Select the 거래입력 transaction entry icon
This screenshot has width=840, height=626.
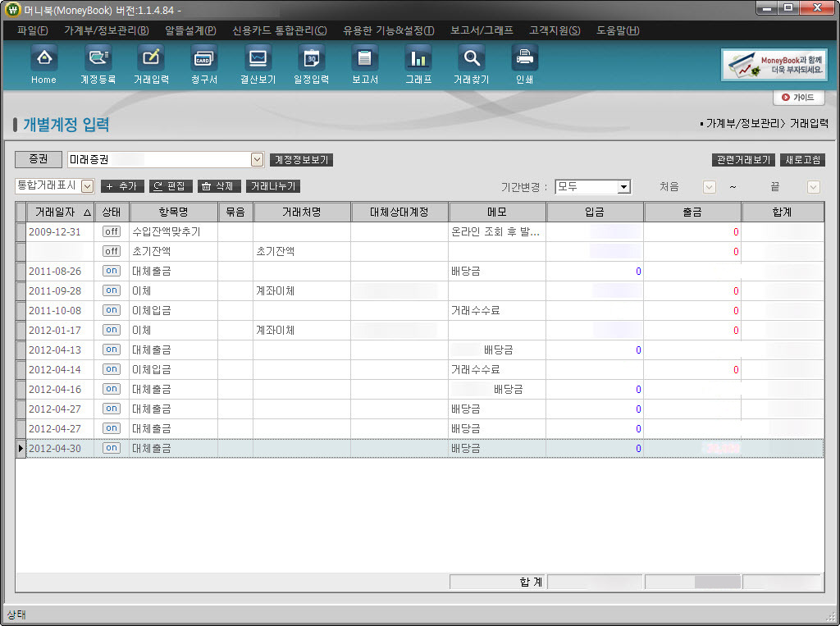151,59
